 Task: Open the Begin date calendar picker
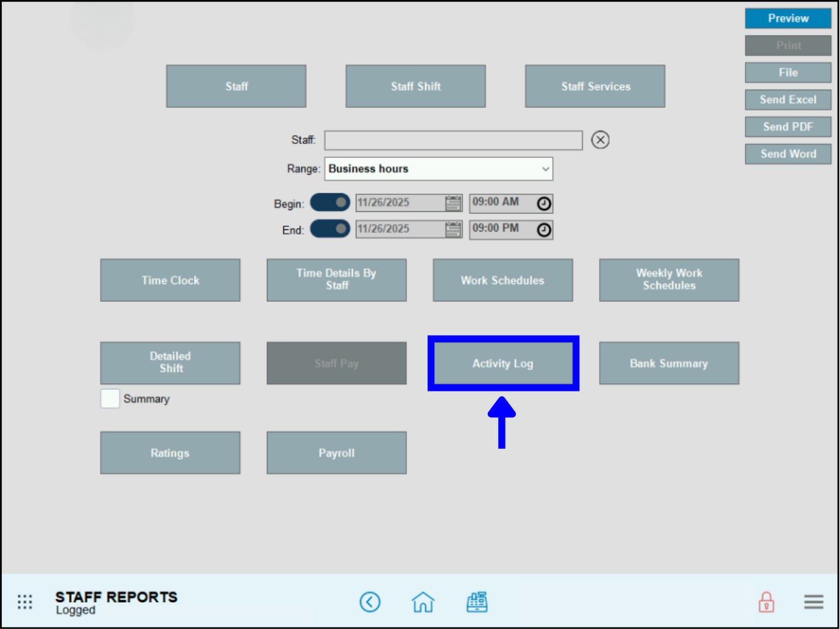coord(453,203)
